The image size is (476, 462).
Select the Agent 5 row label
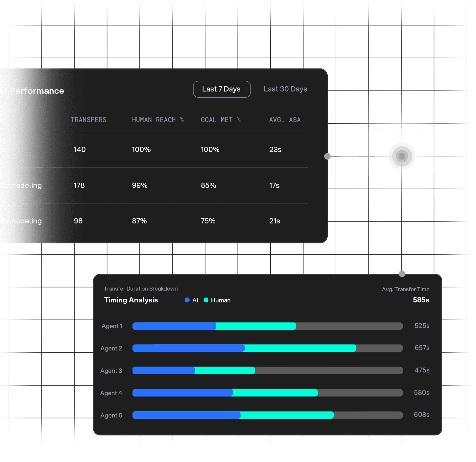(111, 415)
